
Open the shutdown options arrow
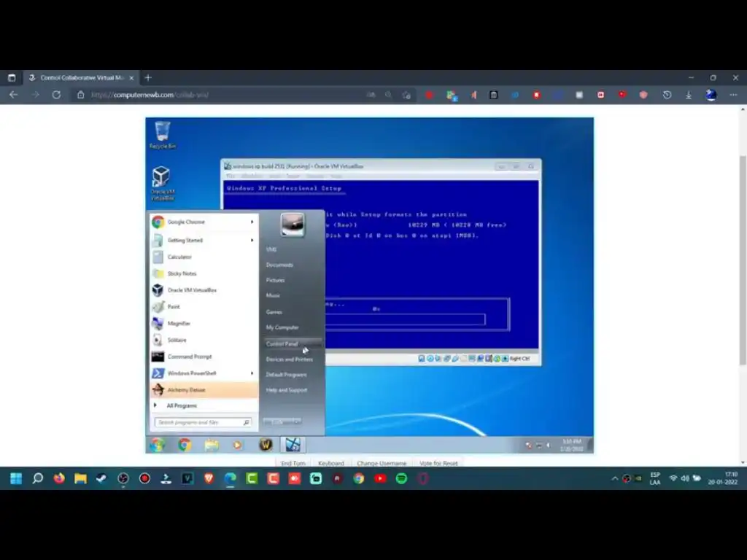[x=298, y=421]
